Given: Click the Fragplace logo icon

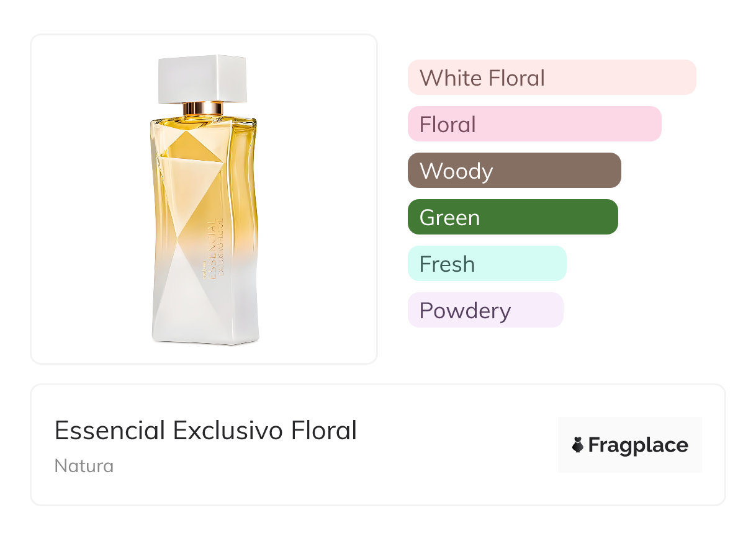Looking at the screenshot, I should (578, 445).
